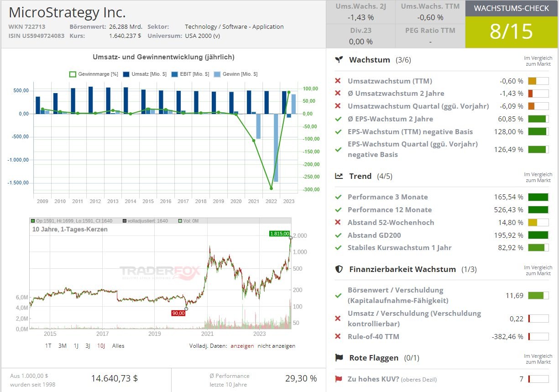This screenshot has height=392, width=559.
Task: Click the Wachstum seedling icon
Action: [x=338, y=59]
